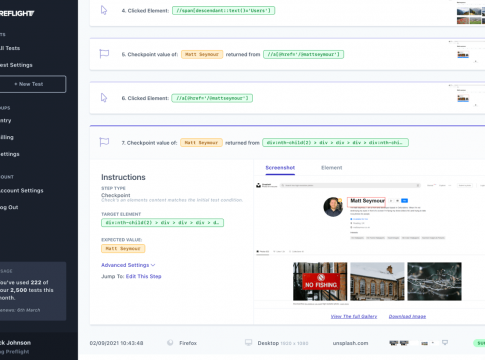Click step 7 div nth-child selector in header

335,143
